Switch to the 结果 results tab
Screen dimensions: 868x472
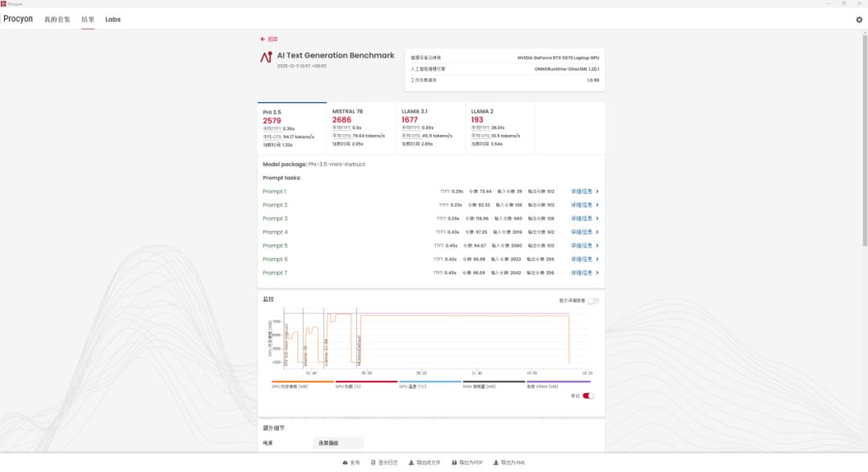[88, 19]
